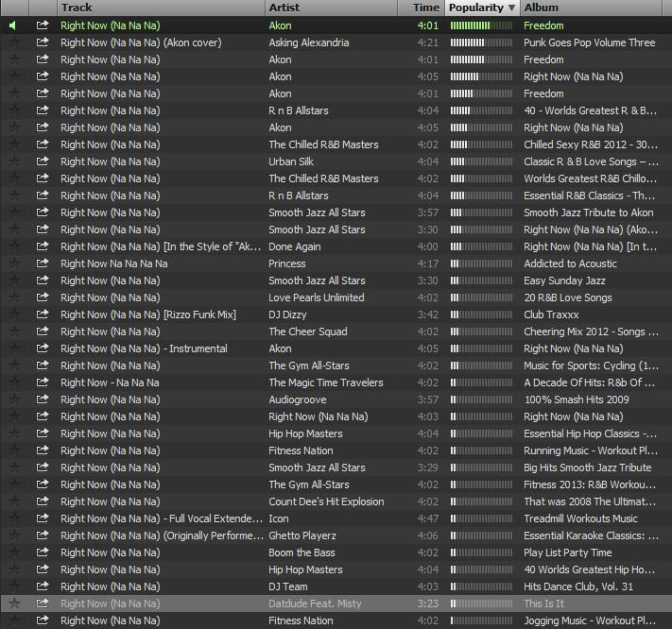Share the Audiogroove track
This screenshot has width=672, height=629.
tap(43, 399)
